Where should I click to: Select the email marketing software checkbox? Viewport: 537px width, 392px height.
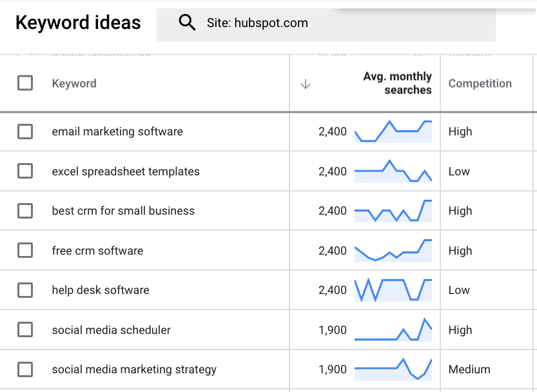(x=25, y=131)
